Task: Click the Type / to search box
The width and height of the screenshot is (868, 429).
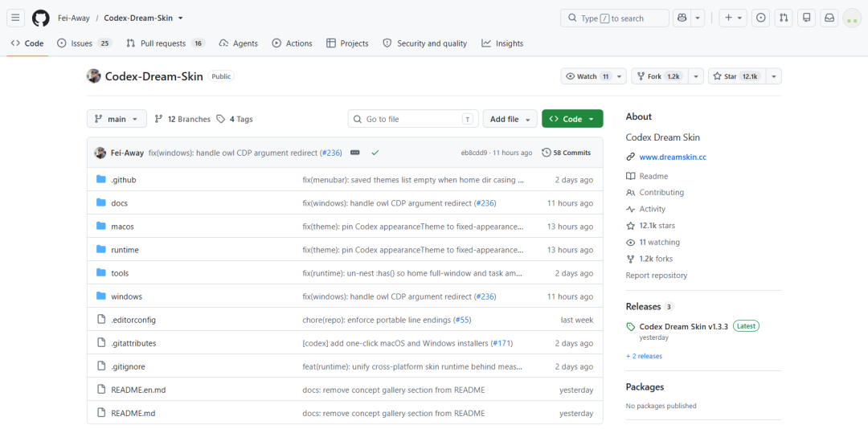Action: click(x=615, y=18)
